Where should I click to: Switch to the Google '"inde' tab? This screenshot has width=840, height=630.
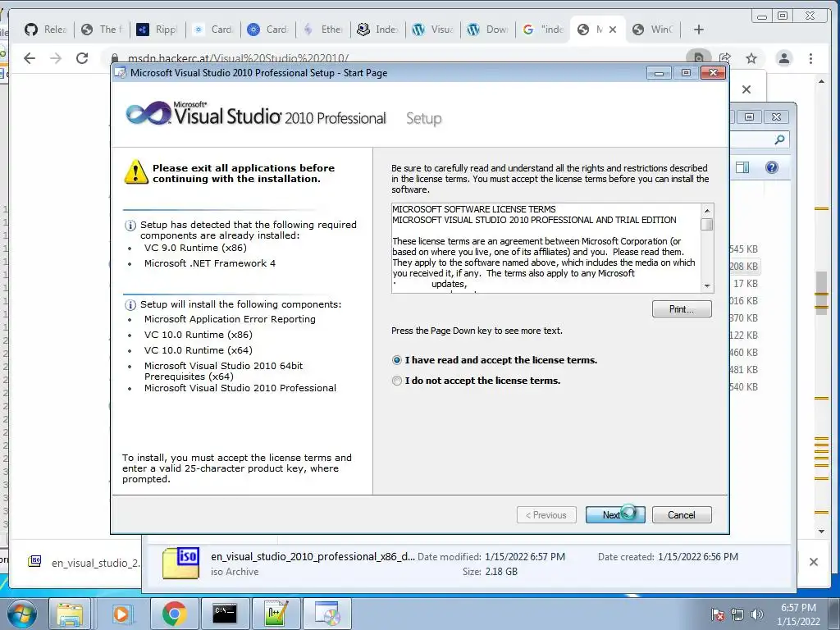pos(543,30)
